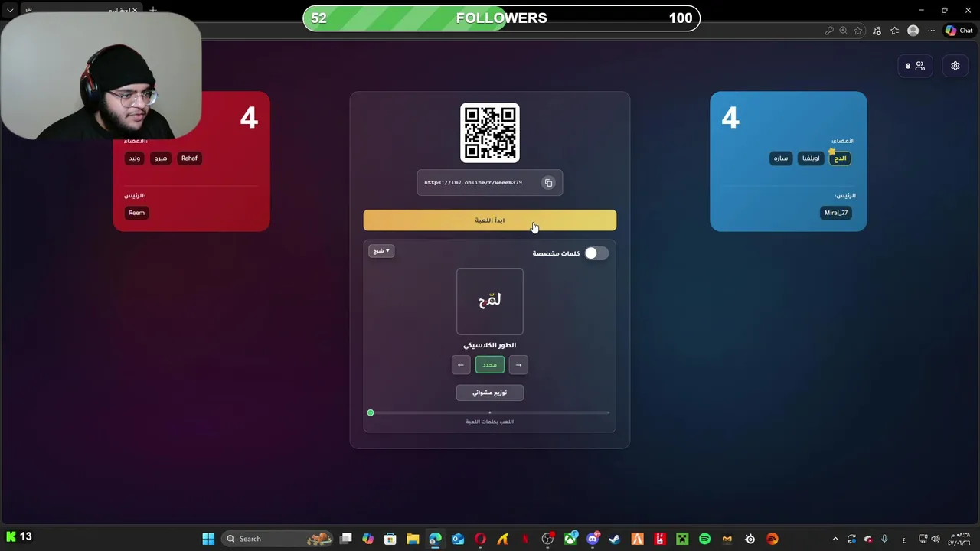This screenshot has height=551, width=980.
Task: Open the شرح dropdown
Action: [381, 251]
